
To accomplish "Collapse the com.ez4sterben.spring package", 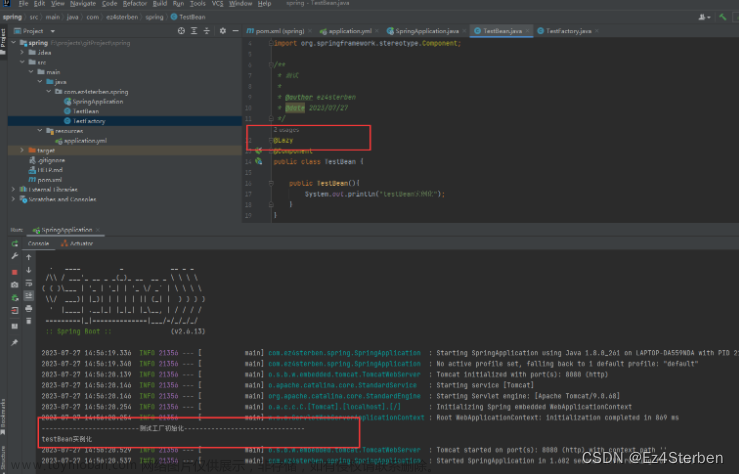I will click(49, 91).
